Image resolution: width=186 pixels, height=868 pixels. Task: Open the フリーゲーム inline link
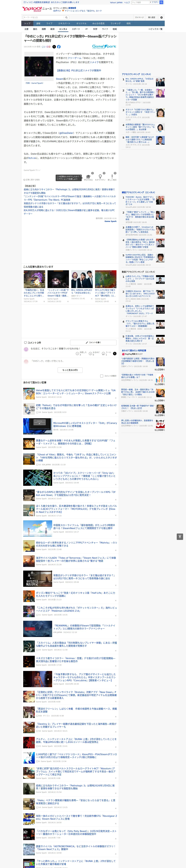point(75,58)
